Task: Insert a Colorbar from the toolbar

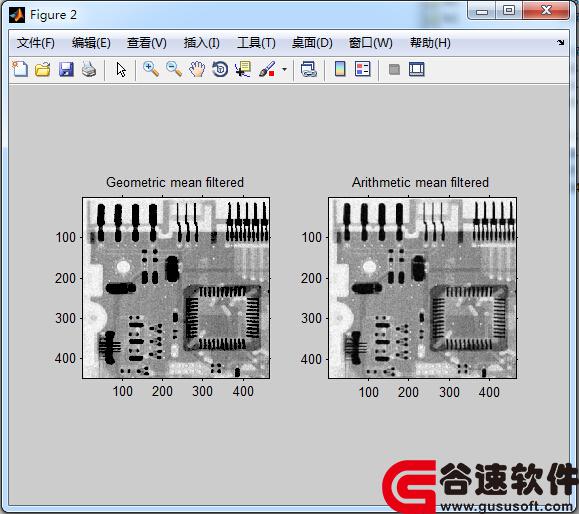Action: (340, 69)
